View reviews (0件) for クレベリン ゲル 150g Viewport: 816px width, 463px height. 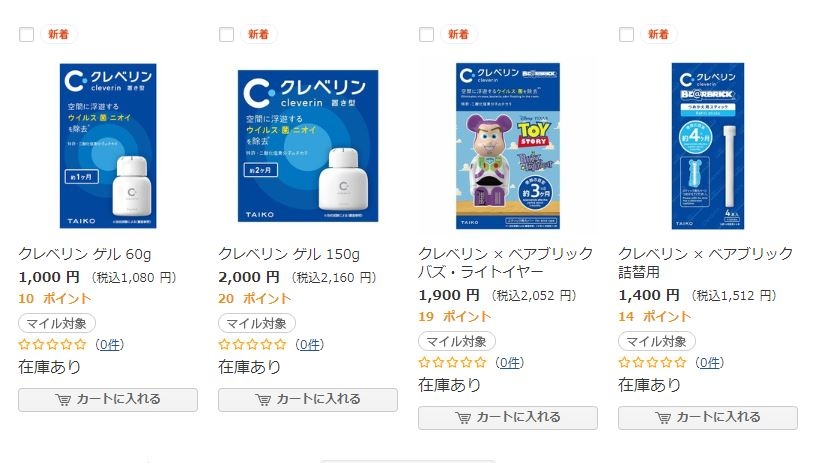(x=310, y=344)
